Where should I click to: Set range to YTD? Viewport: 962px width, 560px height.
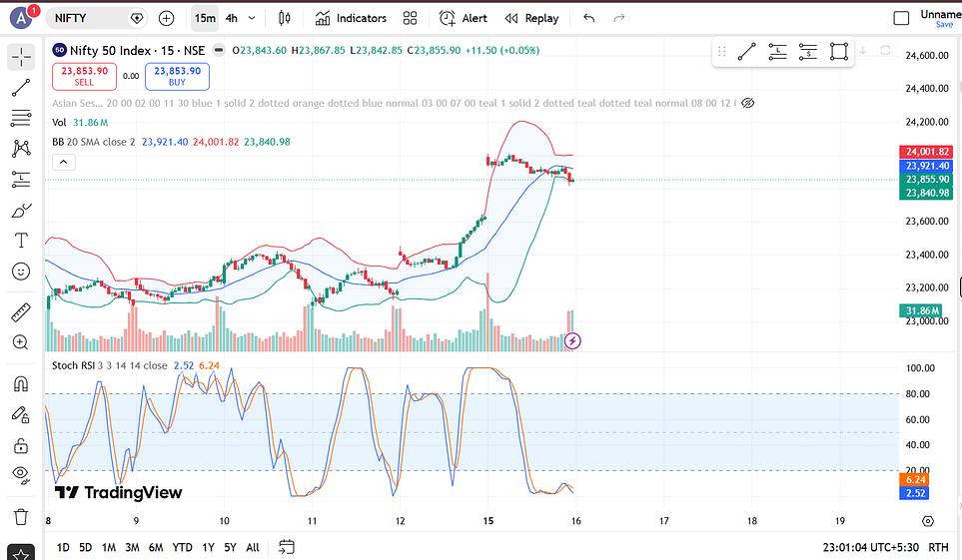pyautogui.click(x=182, y=547)
